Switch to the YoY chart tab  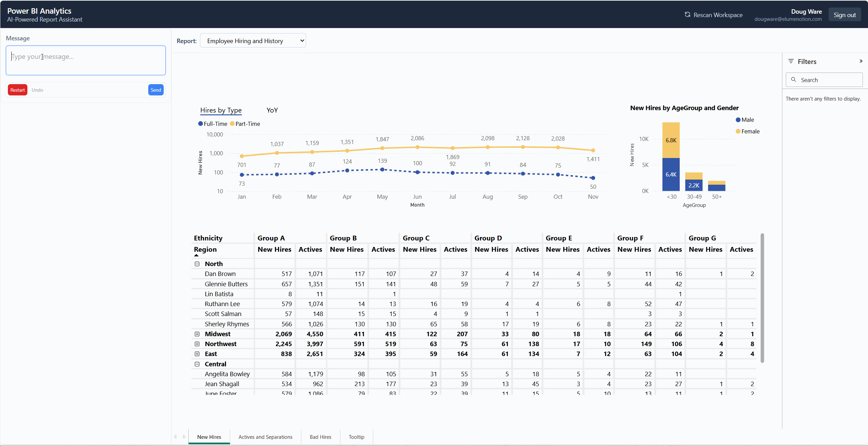pos(272,110)
